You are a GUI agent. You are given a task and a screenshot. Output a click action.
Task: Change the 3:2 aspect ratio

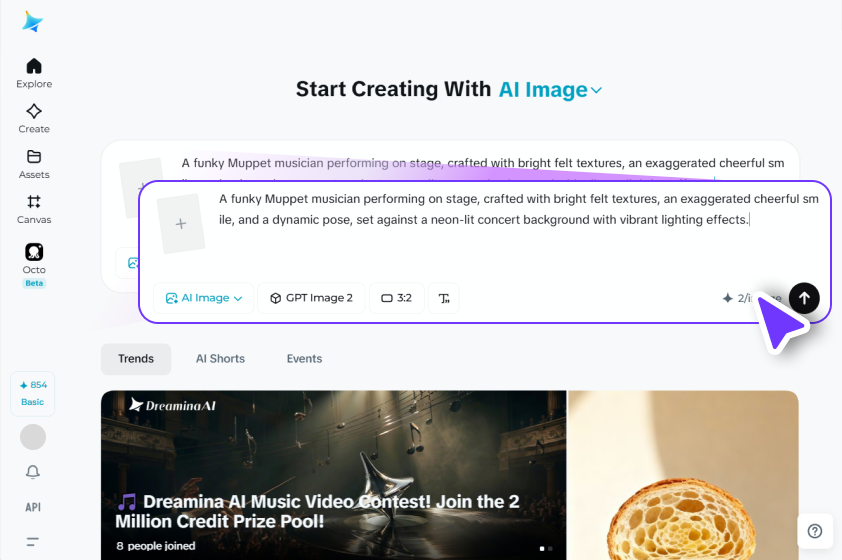397,298
